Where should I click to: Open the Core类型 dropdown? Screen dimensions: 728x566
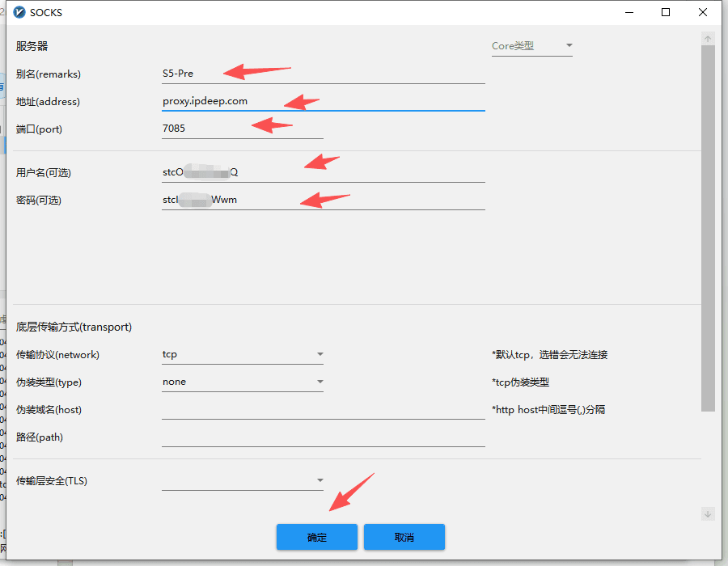(x=531, y=46)
